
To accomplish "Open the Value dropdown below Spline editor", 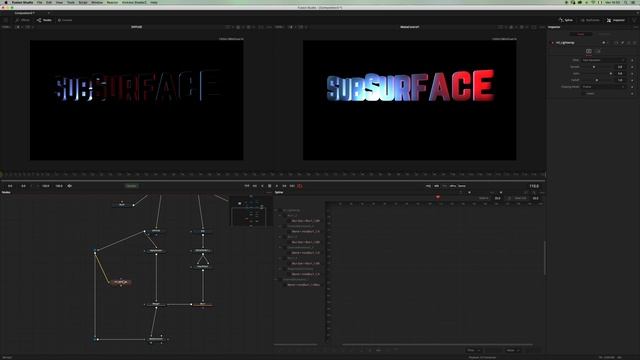I will point(513,350).
